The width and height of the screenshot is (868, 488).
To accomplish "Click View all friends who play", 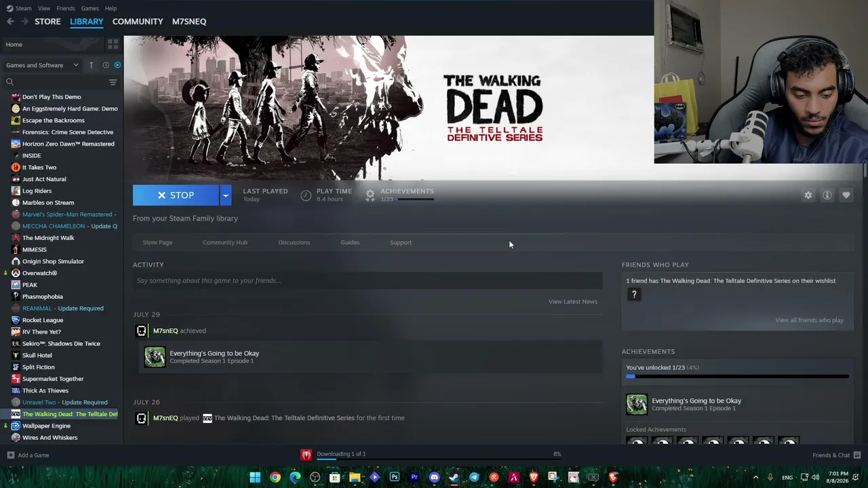I will point(809,321).
